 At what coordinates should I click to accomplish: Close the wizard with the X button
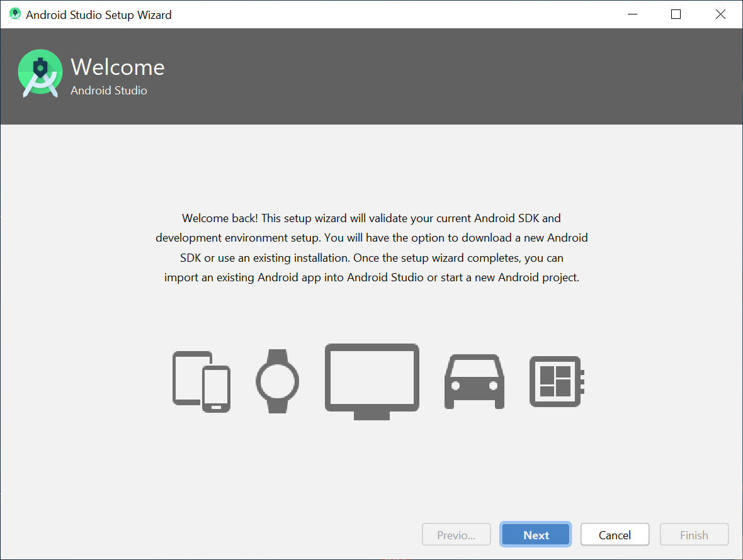pos(720,14)
